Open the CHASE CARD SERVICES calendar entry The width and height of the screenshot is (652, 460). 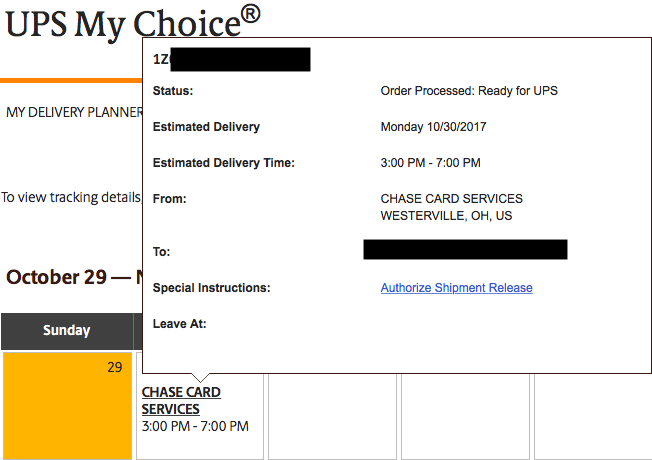click(x=181, y=401)
